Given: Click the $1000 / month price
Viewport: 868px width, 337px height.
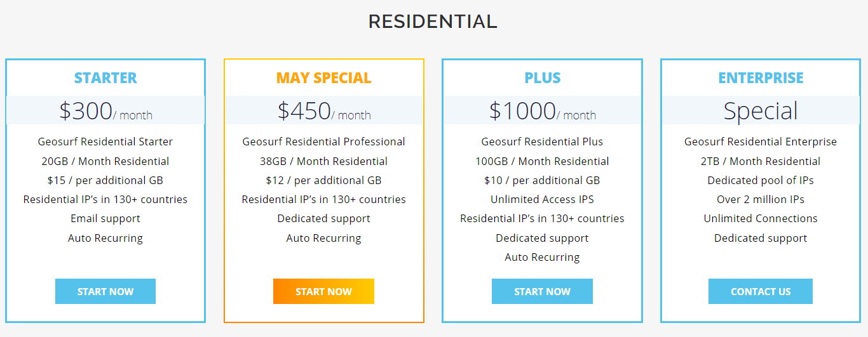Looking at the screenshot, I should (542, 111).
